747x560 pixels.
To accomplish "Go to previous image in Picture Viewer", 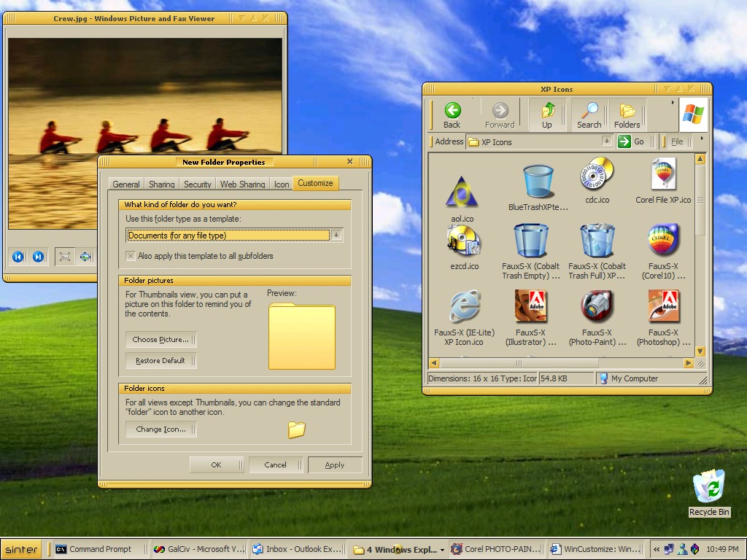I will point(18,257).
